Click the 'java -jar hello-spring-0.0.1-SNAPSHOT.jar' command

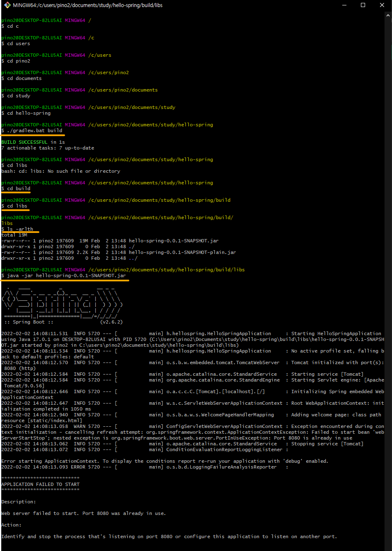pyautogui.click(x=63, y=275)
